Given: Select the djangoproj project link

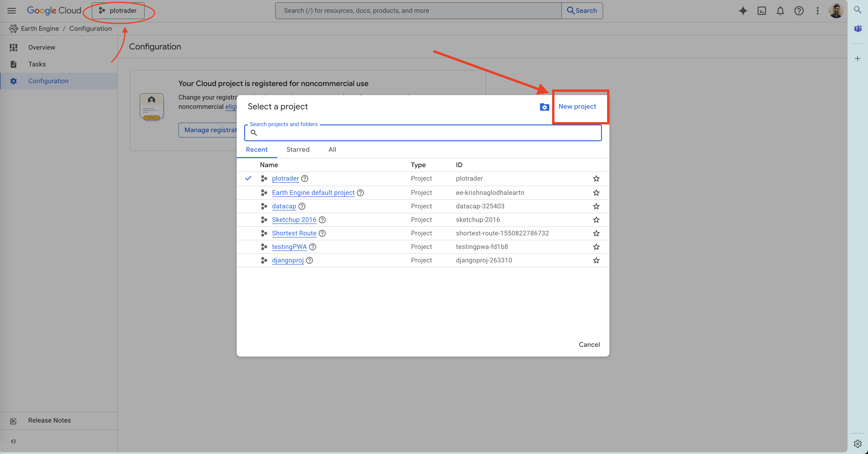Looking at the screenshot, I should click(x=287, y=260).
